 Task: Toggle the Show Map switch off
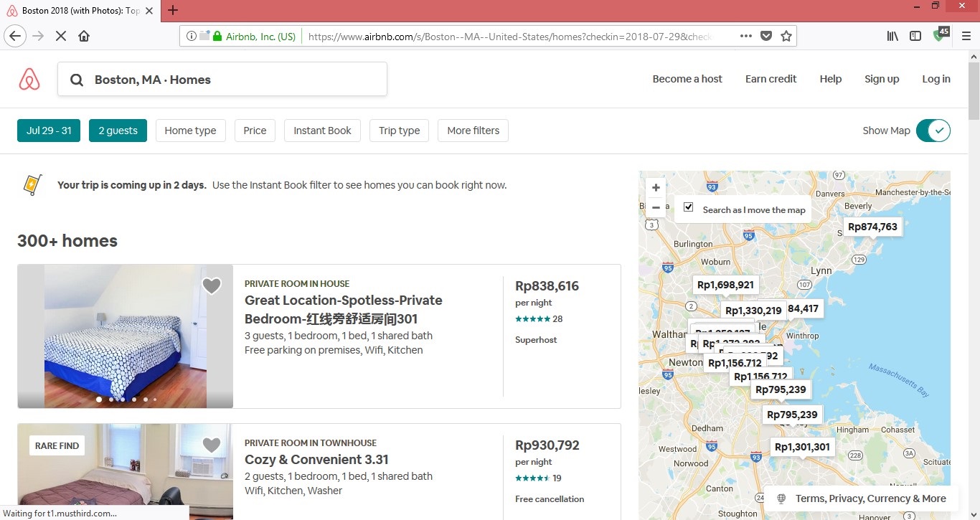pyautogui.click(x=933, y=131)
